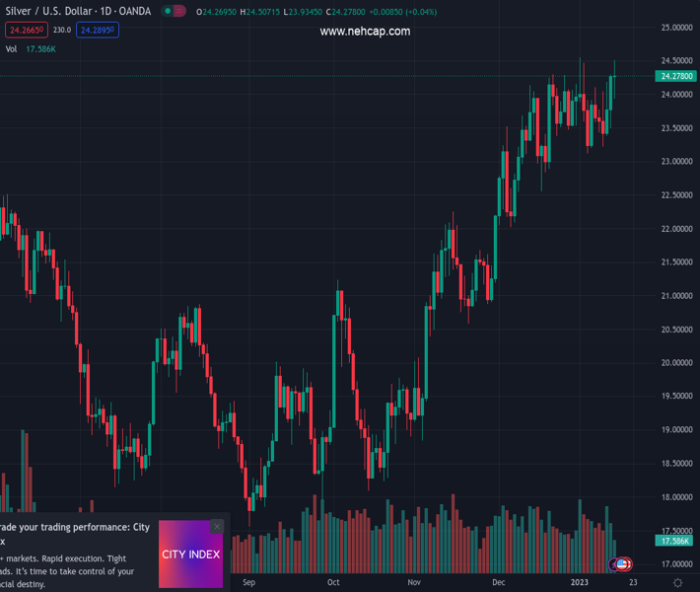Open the Vol indicator legend
The width and height of the screenshot is (700, 592).
[x=12, y=48]
